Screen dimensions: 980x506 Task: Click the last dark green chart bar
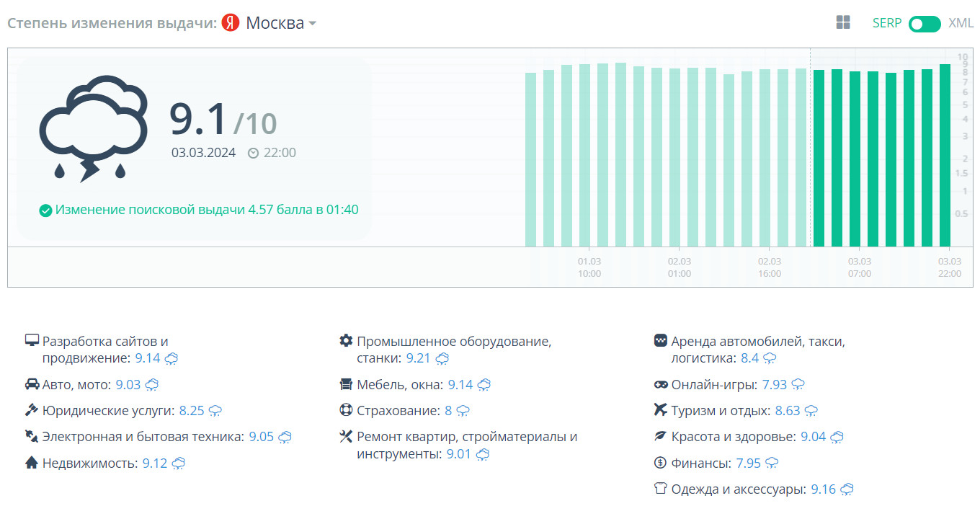[945, 155]
